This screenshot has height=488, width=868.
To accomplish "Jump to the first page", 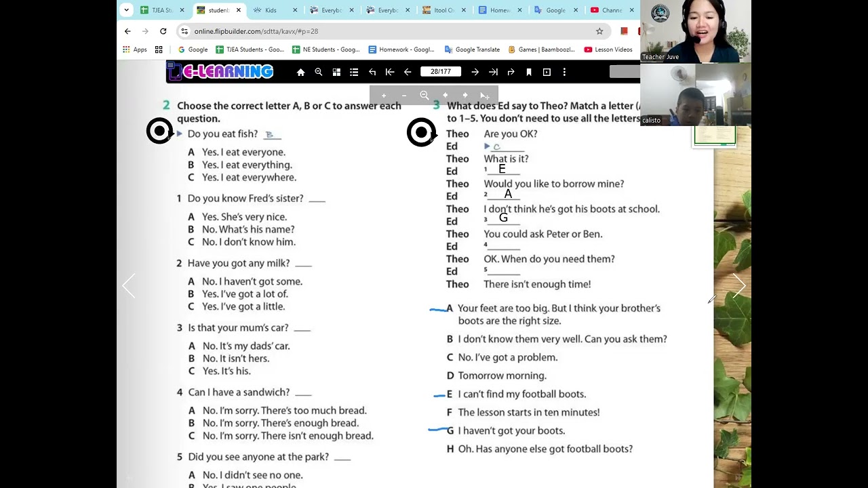I will point(390,72).
